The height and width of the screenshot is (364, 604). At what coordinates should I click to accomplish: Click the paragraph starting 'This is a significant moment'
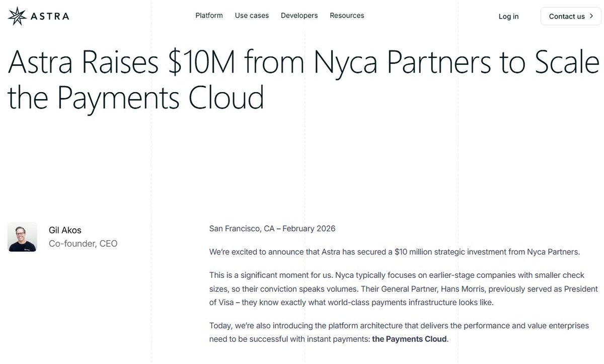[403, 289]
